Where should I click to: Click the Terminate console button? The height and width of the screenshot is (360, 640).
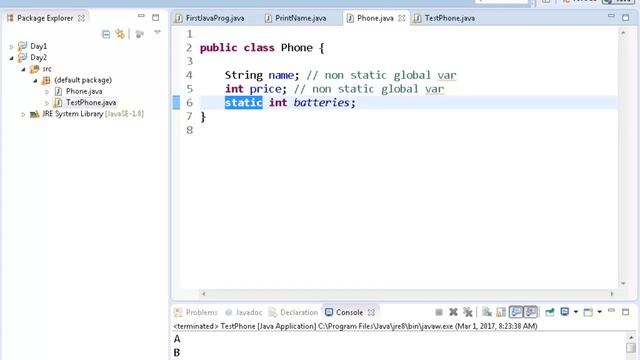(x=439, y=312)
